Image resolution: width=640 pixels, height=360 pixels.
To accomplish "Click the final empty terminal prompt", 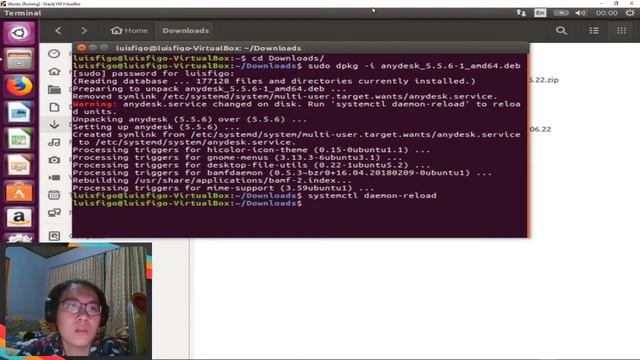I will (188, 203).
